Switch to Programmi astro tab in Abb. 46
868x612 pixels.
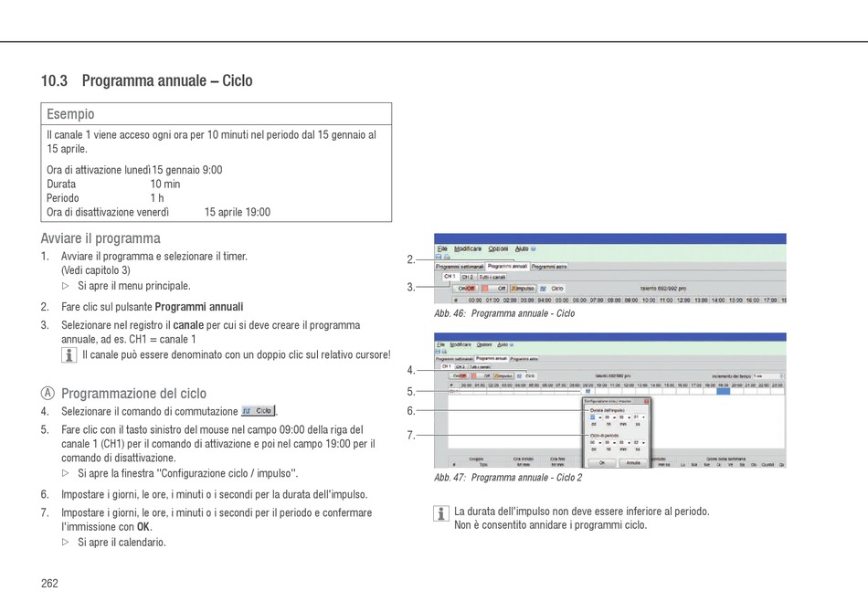549,267
